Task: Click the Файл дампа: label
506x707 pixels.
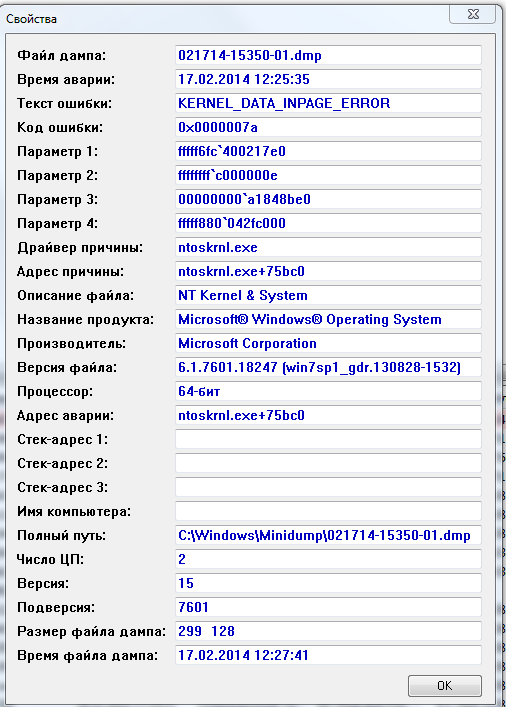Action: point(61,56)
